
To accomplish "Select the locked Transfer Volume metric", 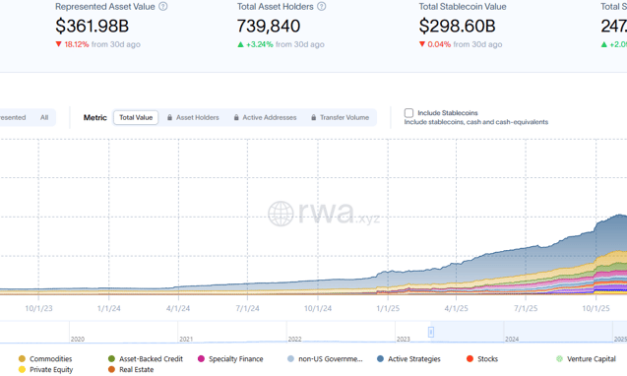I will pyautogui.click(x=340, y=118).
